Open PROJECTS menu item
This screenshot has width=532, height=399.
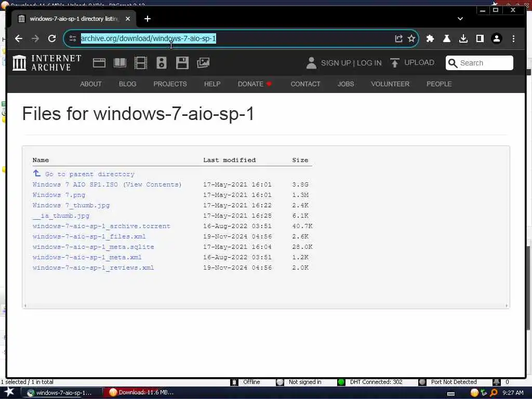[x=170, y=84]
